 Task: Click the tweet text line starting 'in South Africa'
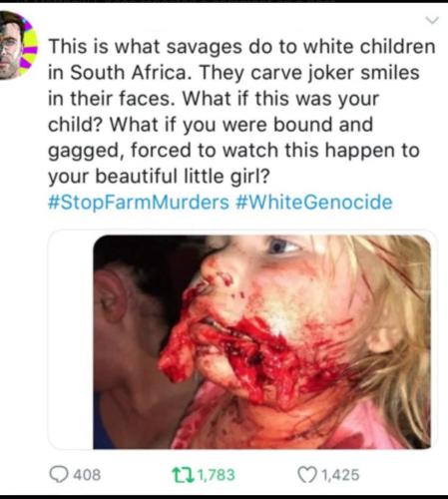(x=233, y=73)
